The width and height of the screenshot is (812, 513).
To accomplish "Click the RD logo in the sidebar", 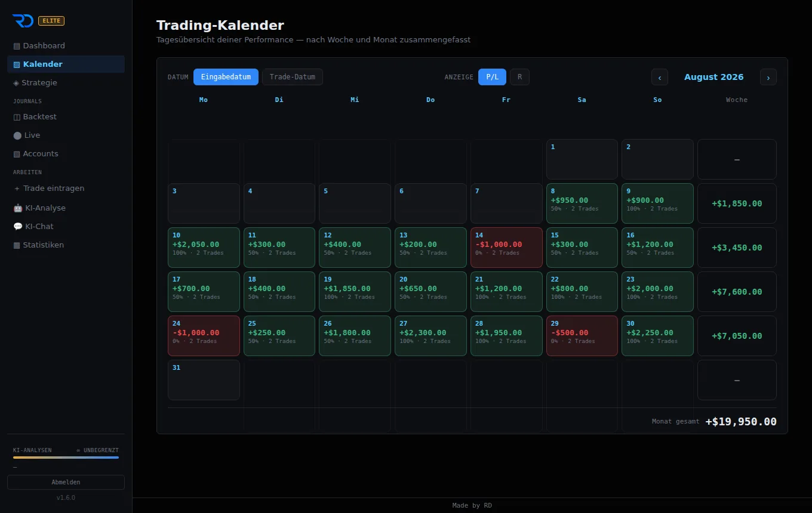I will (23, 21).
